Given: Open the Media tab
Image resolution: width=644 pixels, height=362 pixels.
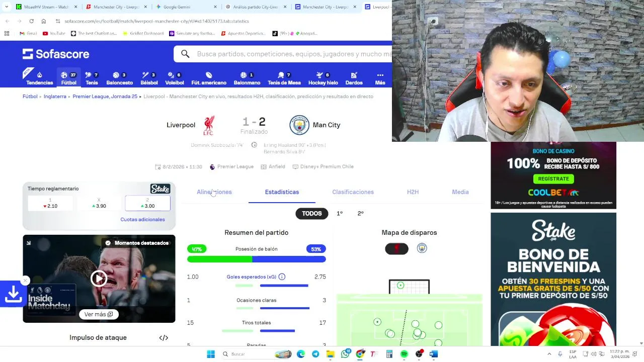Looking at the screenshot, I should tap(460, 192).
